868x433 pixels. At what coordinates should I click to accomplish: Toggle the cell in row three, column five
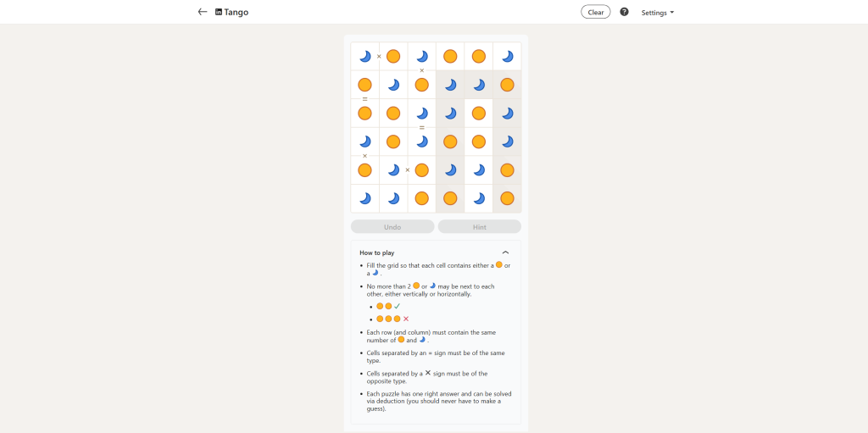point(479,113)
